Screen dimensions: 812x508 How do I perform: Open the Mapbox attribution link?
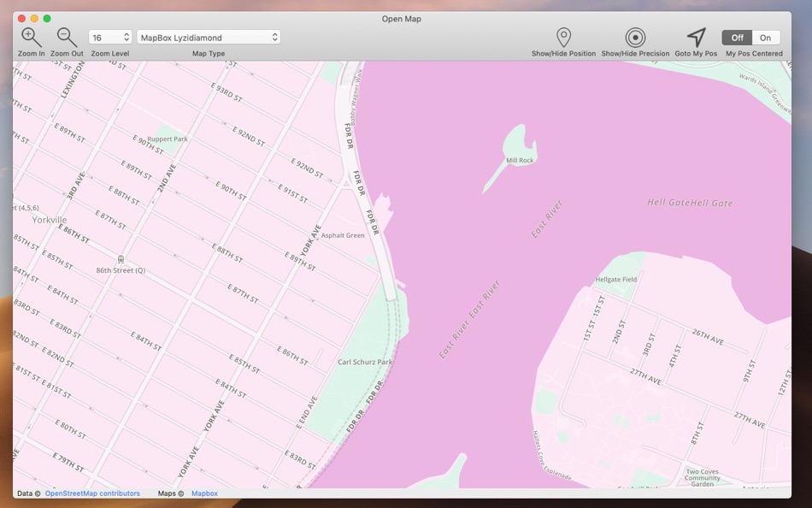204,493
